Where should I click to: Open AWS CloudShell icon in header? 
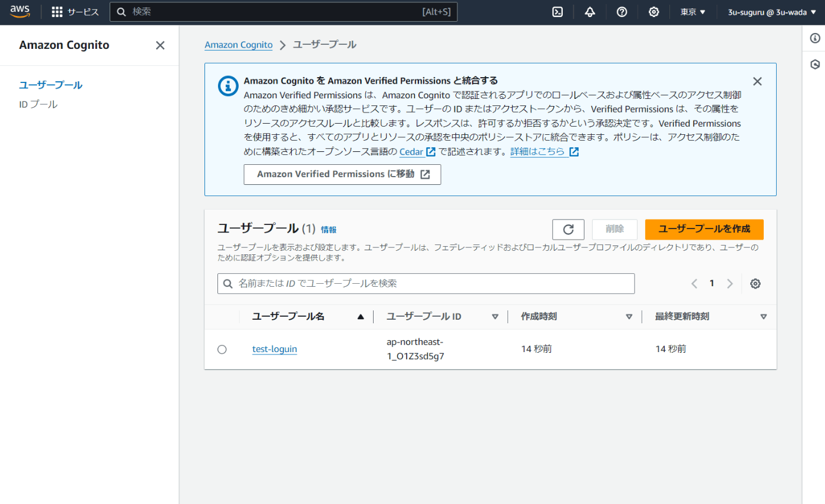[x=557, y=12]
